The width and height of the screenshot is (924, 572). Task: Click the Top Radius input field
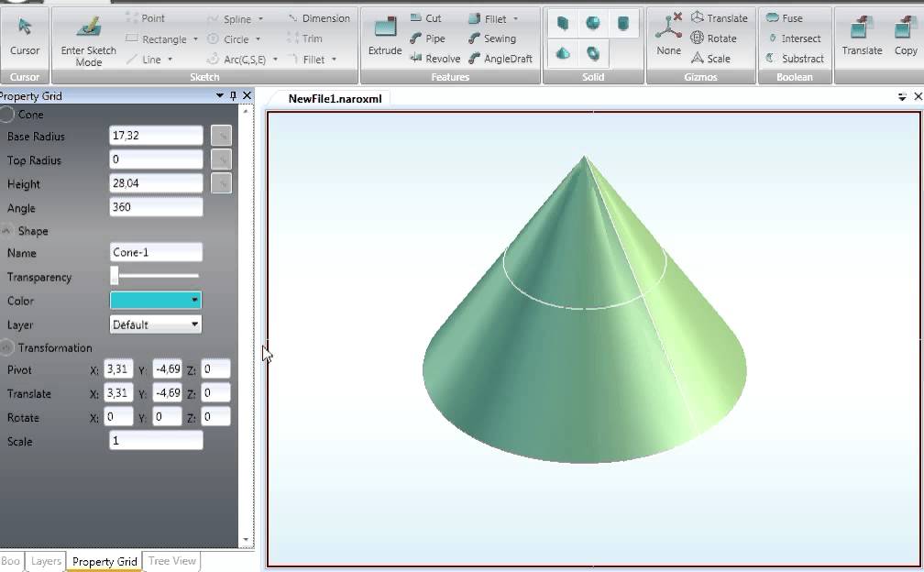pos(156,159)
